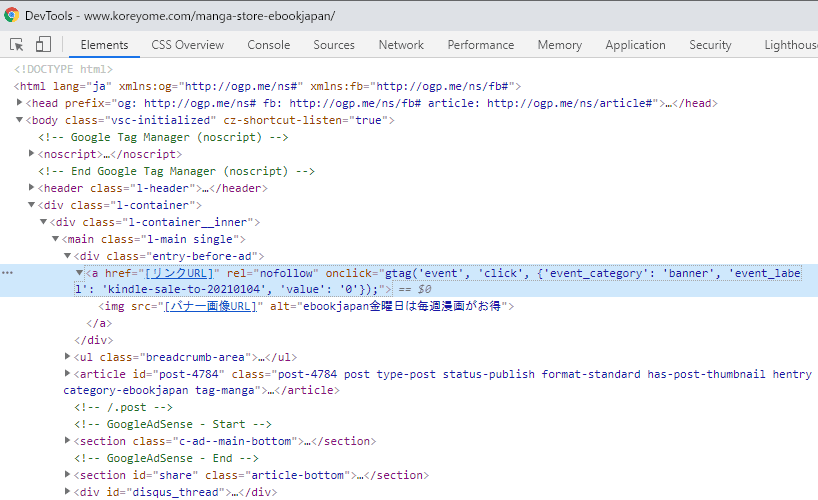This screenshot has height=500, width=818.
Task: Toggle the device toolbar icon
Action: click(x=43, y=44)
